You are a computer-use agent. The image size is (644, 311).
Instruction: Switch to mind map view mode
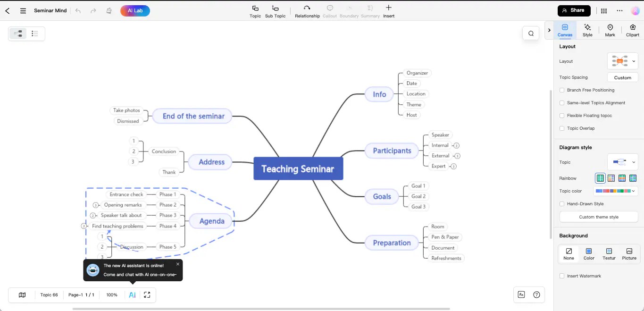coord(18,34)
